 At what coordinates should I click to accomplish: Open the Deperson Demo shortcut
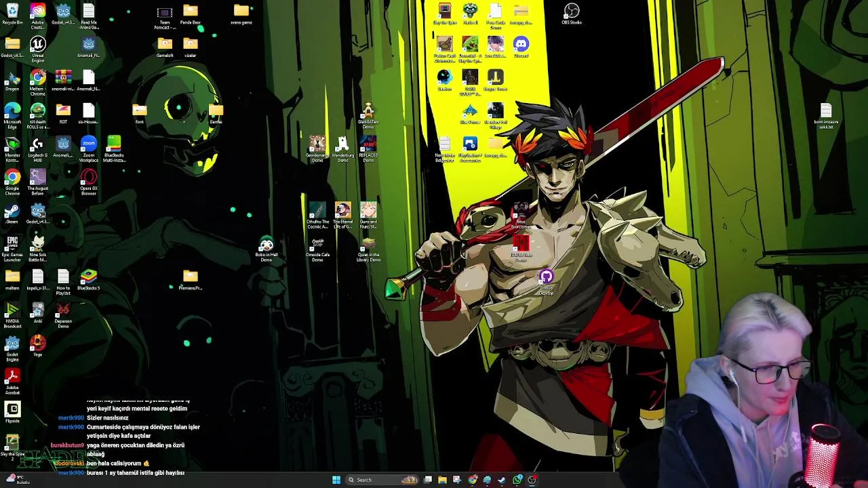click(63, 314)
